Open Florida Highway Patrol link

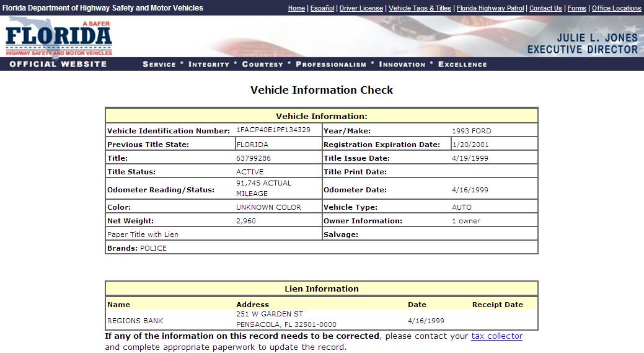490,8
